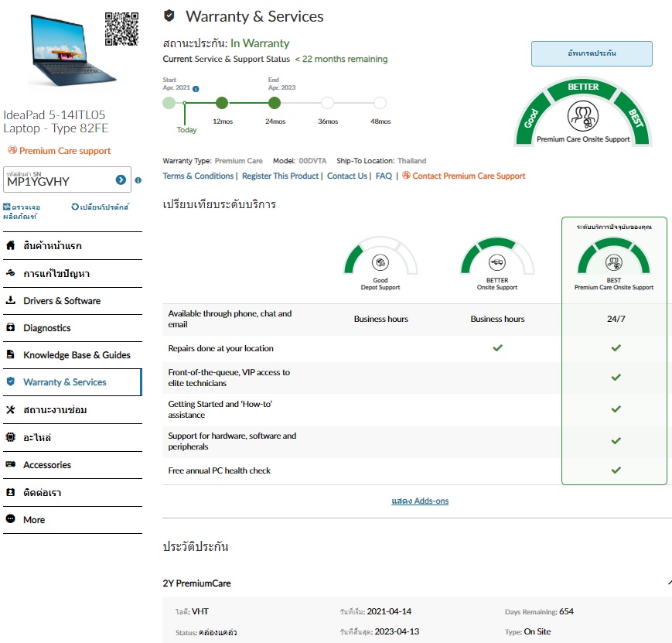
Task: Open Knowledge Base & Guides
Action: [x=73, y=355]
